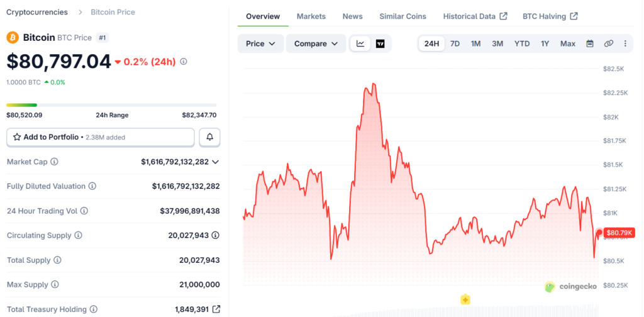Open Total Treasury Holding info icon
Image resolution: width=644 pixels, height=317 pixels.
pyautogui.click(x=93, y=309)
